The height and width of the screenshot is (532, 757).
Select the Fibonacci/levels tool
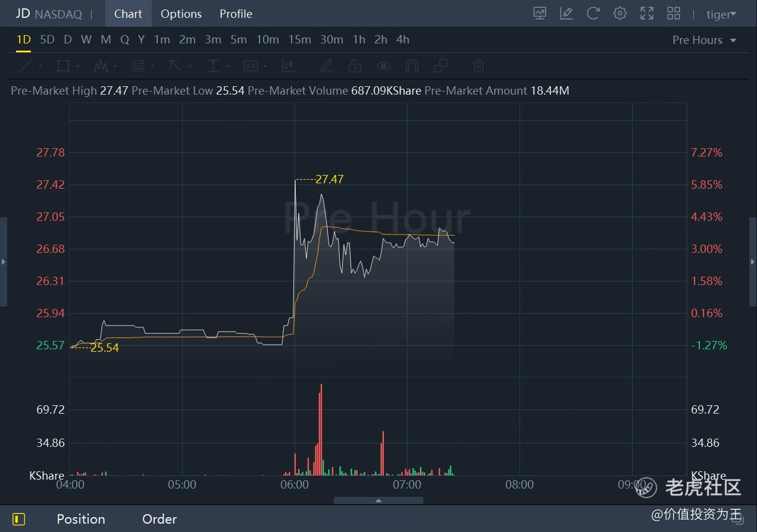pos(138,65)
